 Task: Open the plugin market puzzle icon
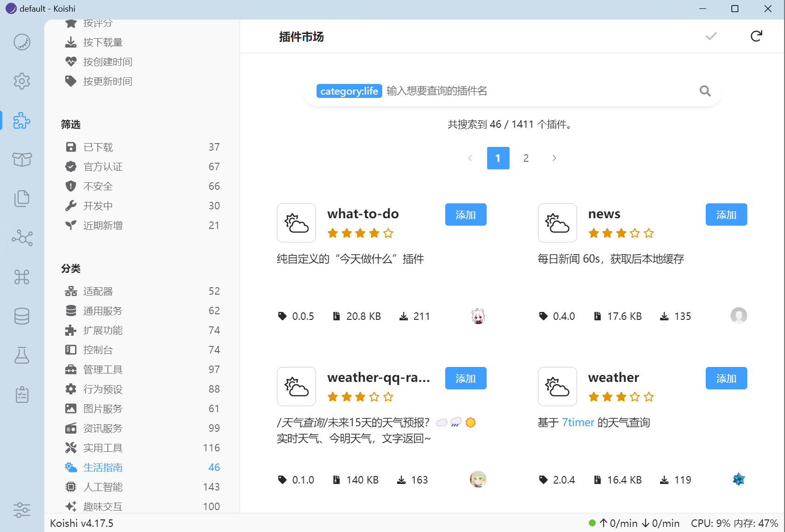22,120
